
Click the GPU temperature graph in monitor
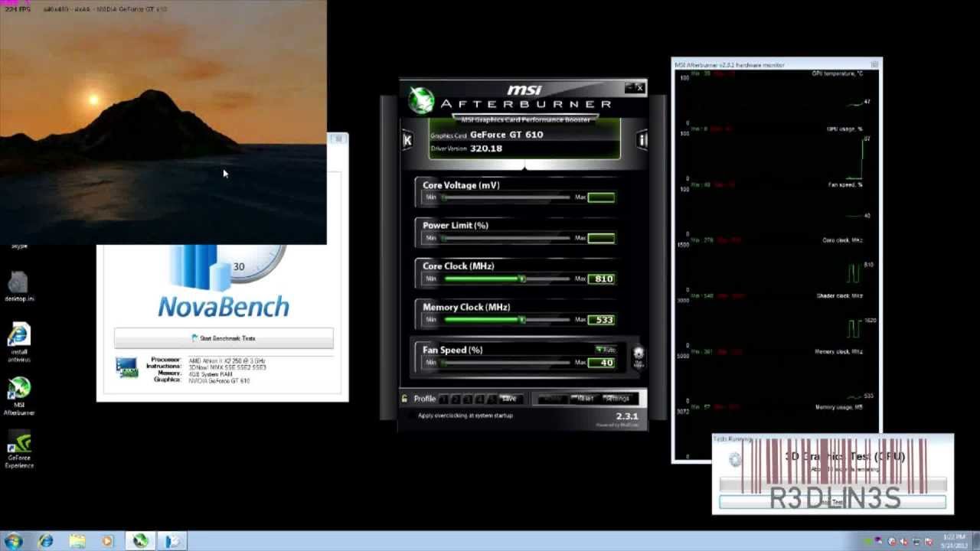[778, 98]
